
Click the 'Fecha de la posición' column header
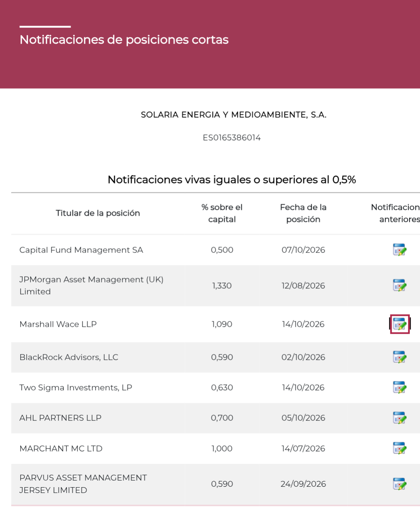(303, 213)
